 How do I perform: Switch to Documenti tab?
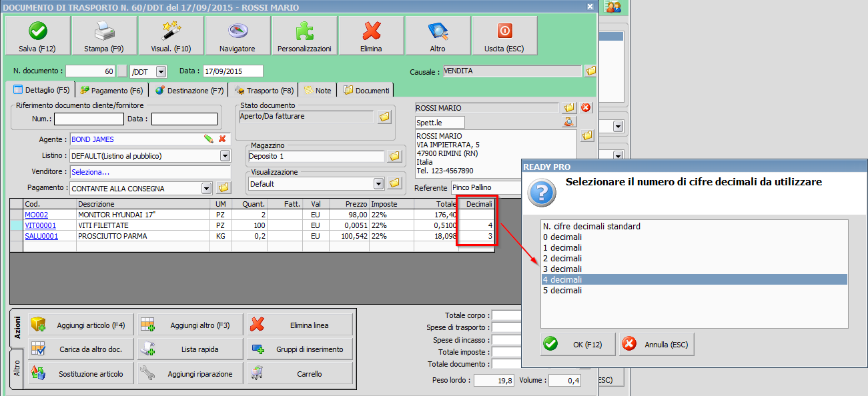pyautogui.click(x=366, y=90)
